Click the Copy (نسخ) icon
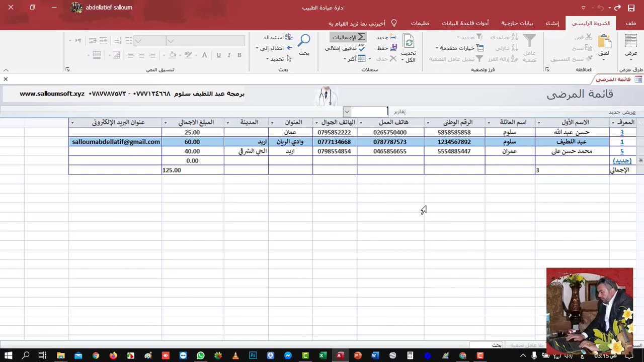 click(589, 48)
